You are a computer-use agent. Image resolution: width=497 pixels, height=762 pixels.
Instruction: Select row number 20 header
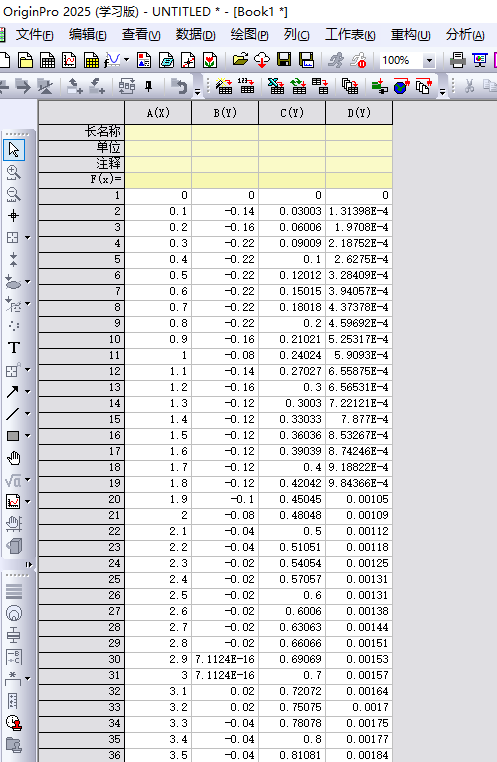[82, 500]
